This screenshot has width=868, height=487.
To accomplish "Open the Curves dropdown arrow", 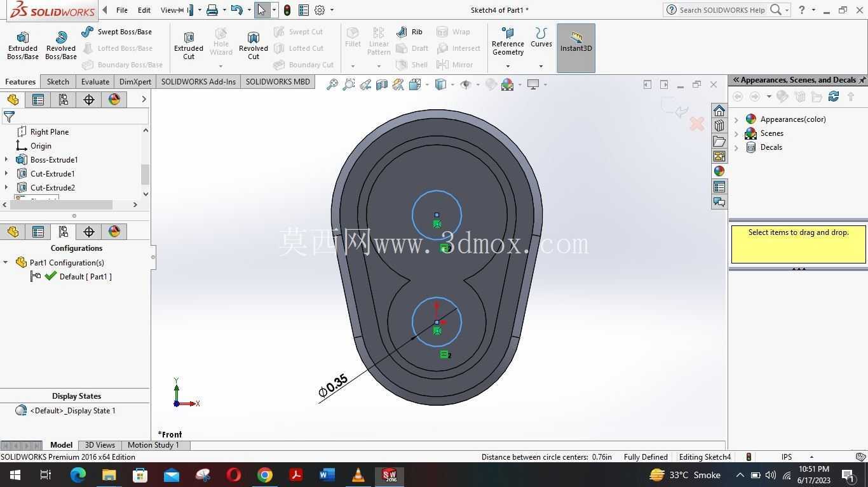I will [x=541, y=66].
